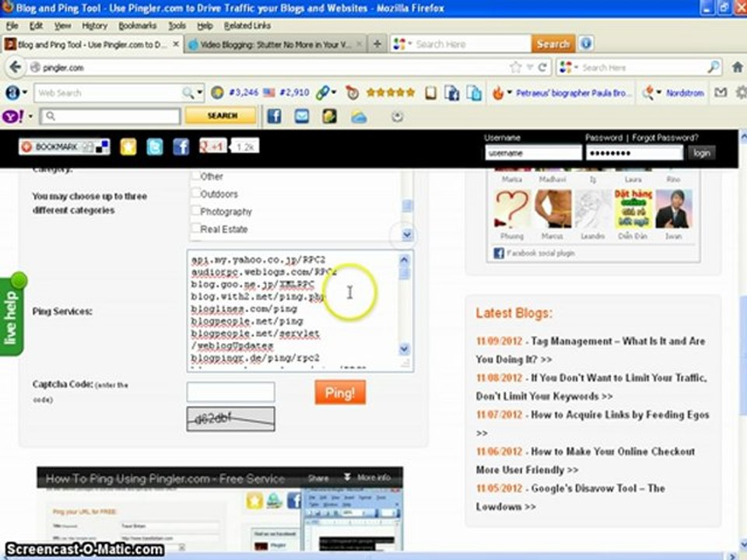Screen dimensions: 747x560
Task: Click the flame hot news icon in toolbar
Action: coord(498,93)
